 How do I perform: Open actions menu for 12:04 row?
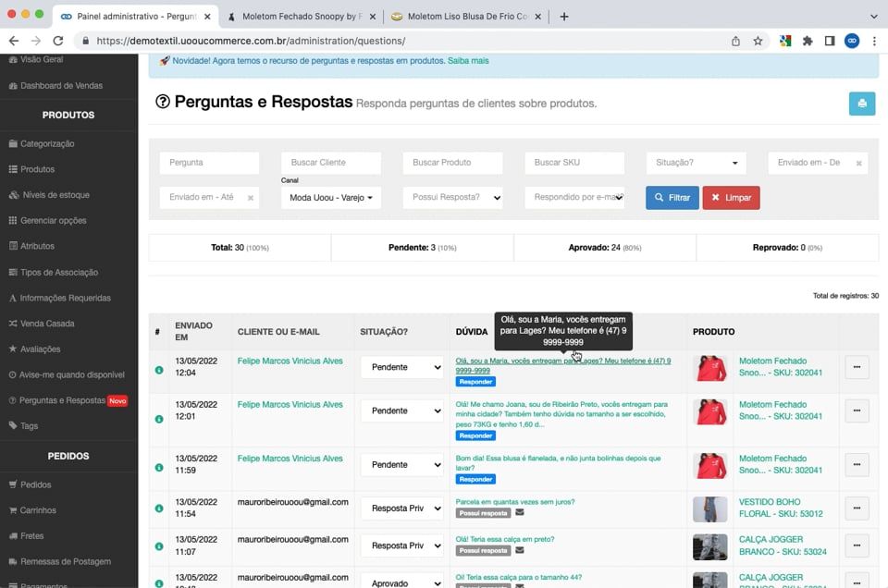pos(857,367)
